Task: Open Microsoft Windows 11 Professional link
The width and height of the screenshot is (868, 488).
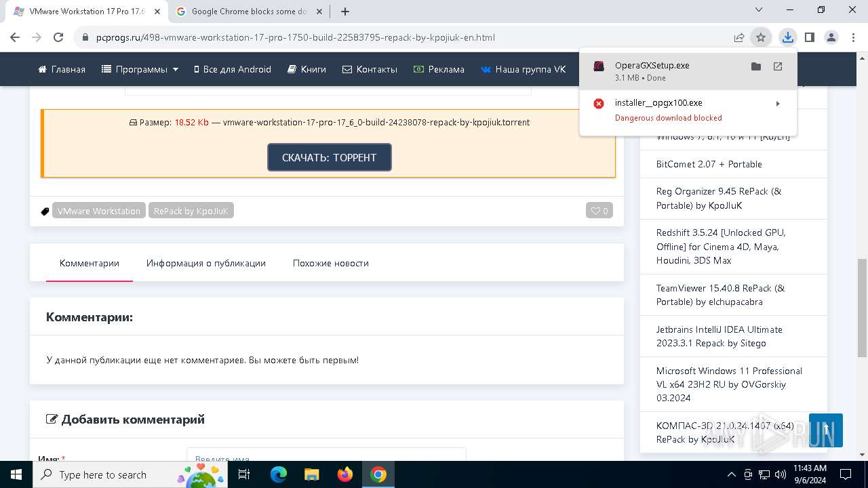Action: 729,384
